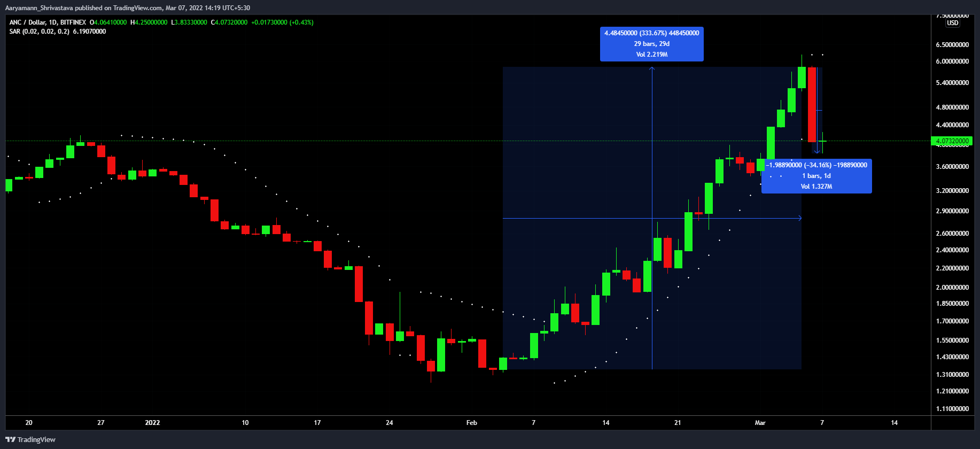Click the TradingView logo in bottom corner
This screenshot has height=449, width=980.
point(30,439)
